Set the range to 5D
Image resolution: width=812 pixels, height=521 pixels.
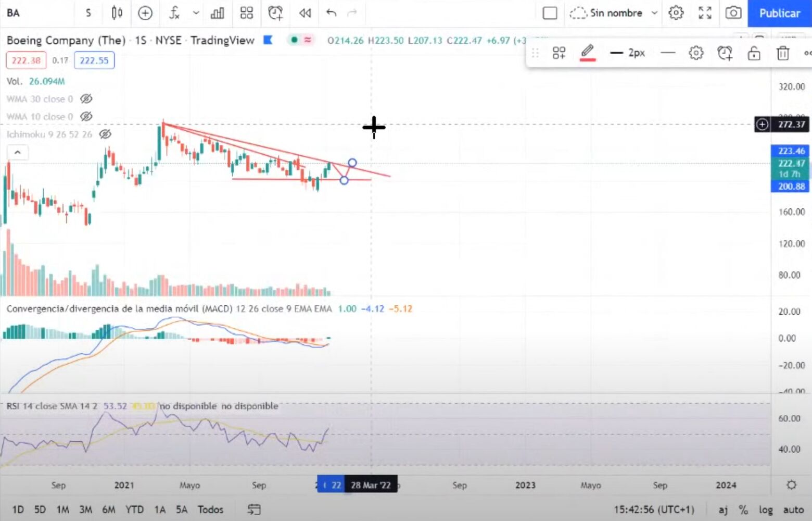(40, 510)
